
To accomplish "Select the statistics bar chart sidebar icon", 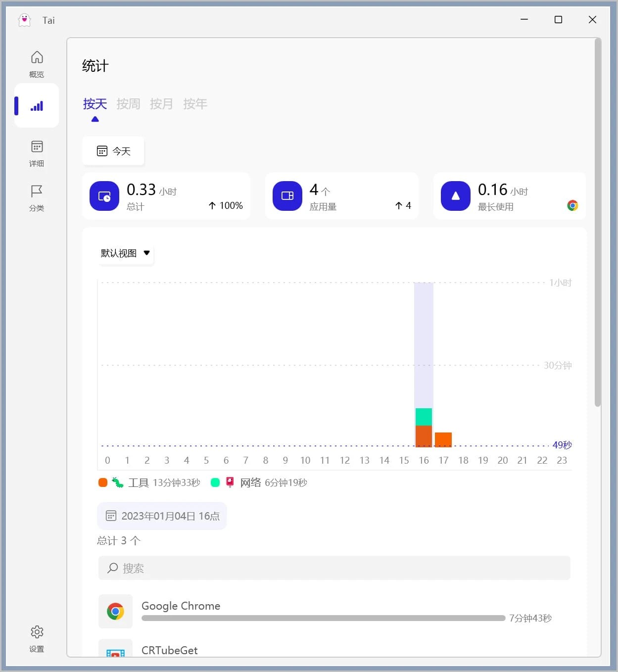I will [x=37, y=106].
